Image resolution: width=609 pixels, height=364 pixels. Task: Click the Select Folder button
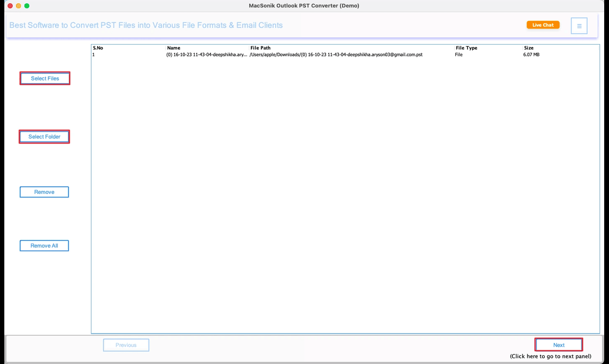pyautogui.click(x=44, y=136)
